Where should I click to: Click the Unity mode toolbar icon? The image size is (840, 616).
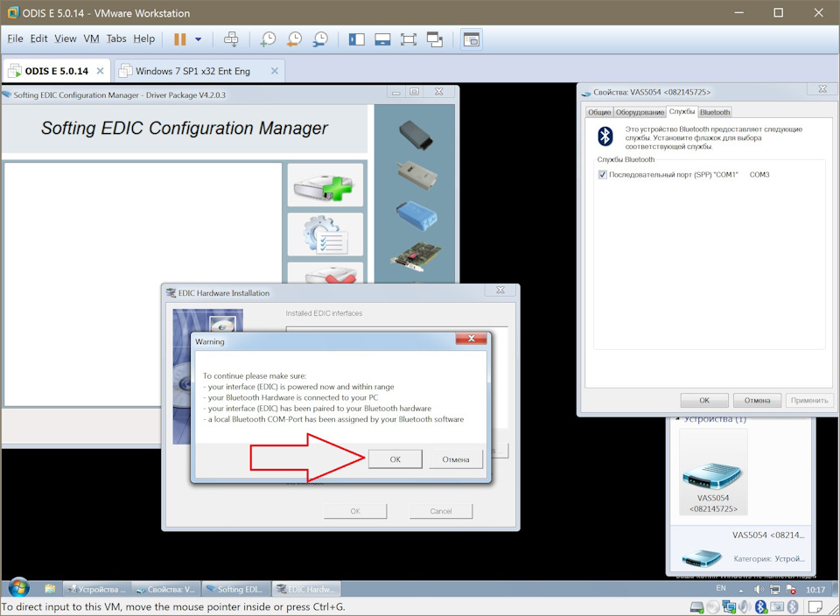(x=435, y=39)
